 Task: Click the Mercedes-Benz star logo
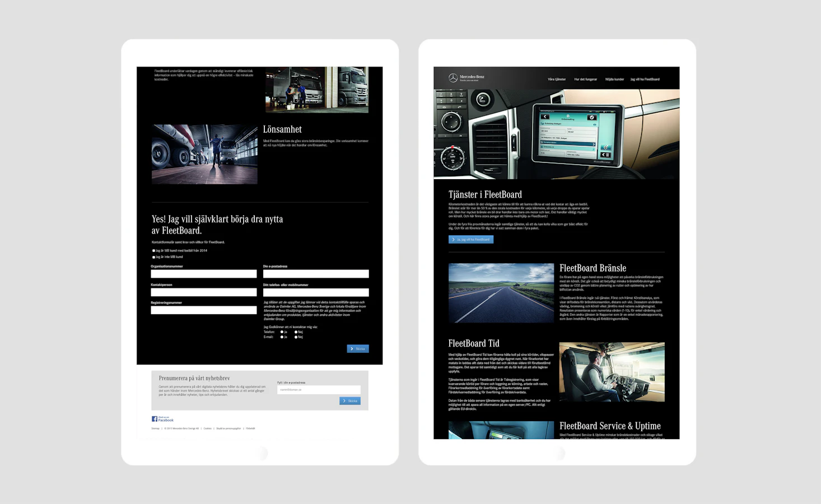point(453,78)
